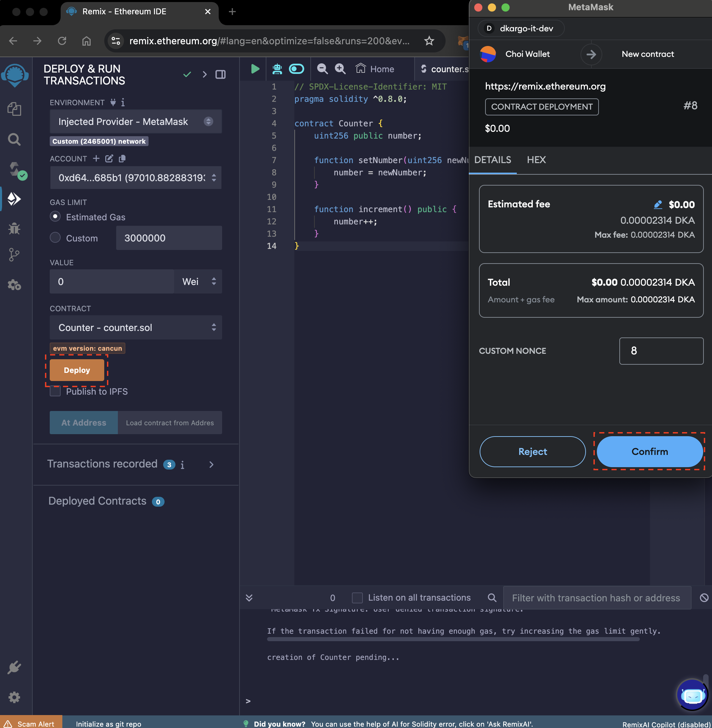
Task: Open the Debugger bug icon in the sidebar
Action: click(x=14, y=228)
